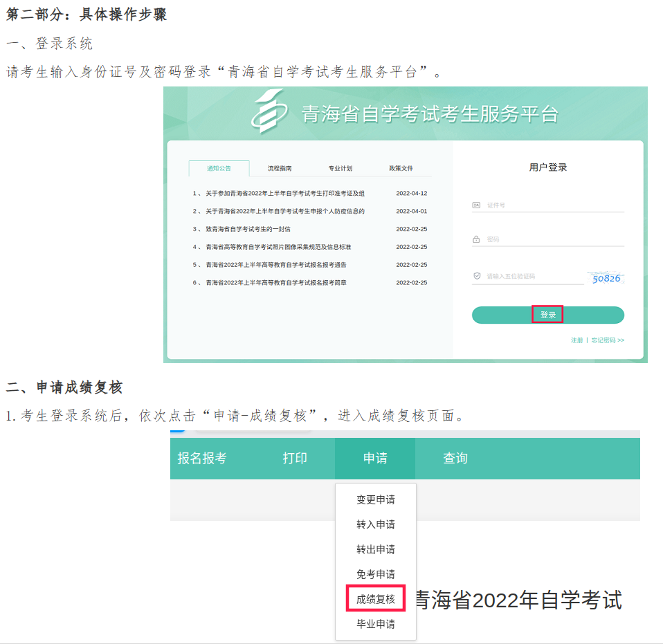
Task: Click the 登录 login button
Action: pos(547,315)
